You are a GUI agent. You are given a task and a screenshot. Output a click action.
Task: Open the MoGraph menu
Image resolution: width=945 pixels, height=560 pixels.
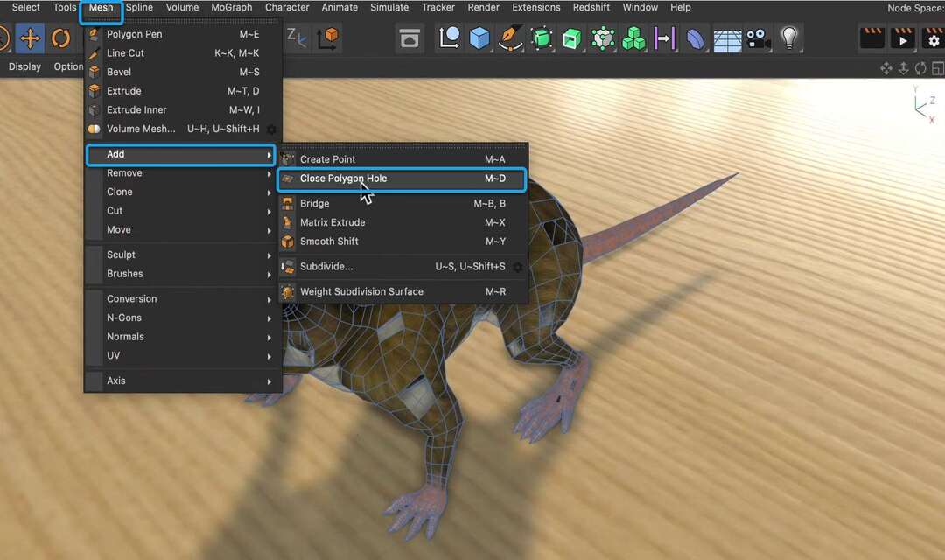point(231,7)
